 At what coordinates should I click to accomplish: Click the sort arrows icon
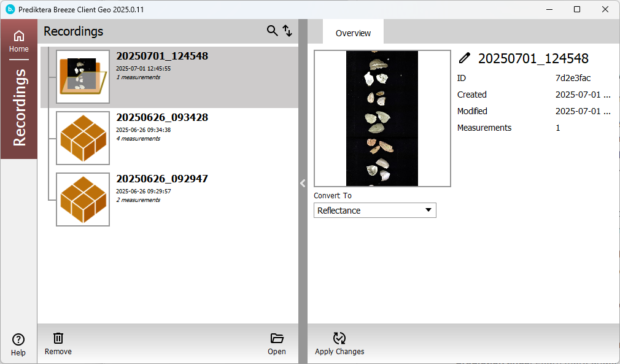pos(287,31)
